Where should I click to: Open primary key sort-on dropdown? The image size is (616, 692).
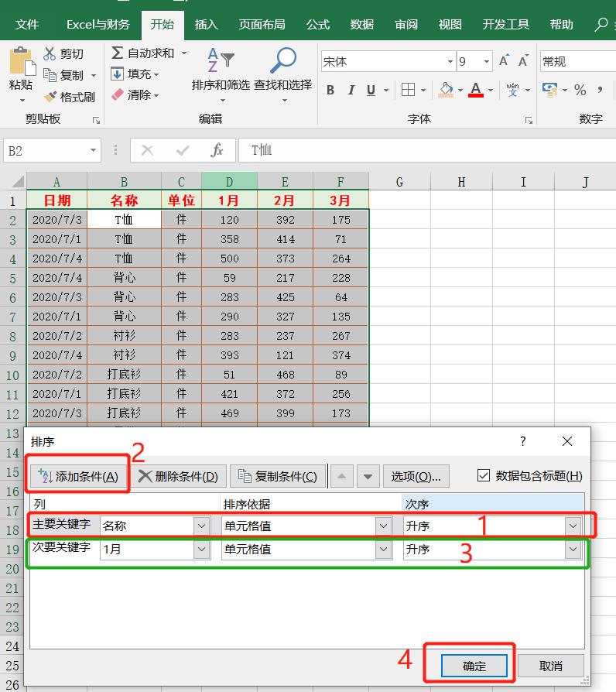pyautogui.click(x=384, y=526)
